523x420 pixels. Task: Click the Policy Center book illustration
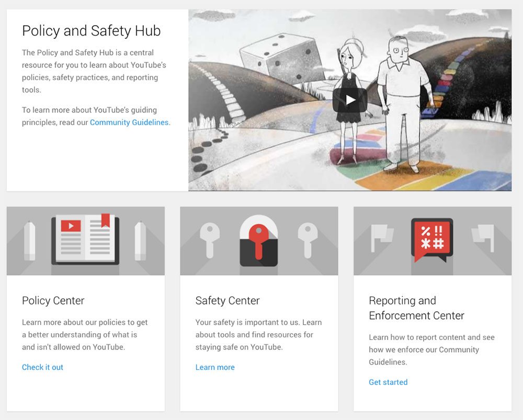click(x=85, y=240)
